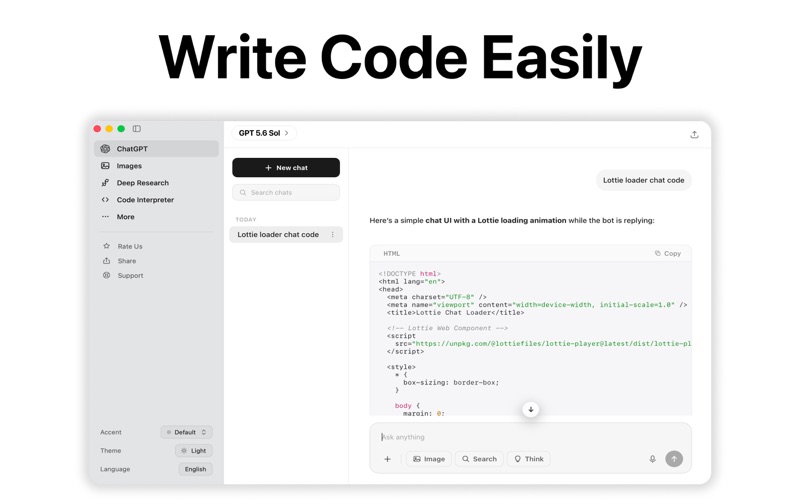The width and height of the screenshot is (800, 500).
Task: Click the Deep Research icon
Action: pyautogui.click(x=105, y=183)
